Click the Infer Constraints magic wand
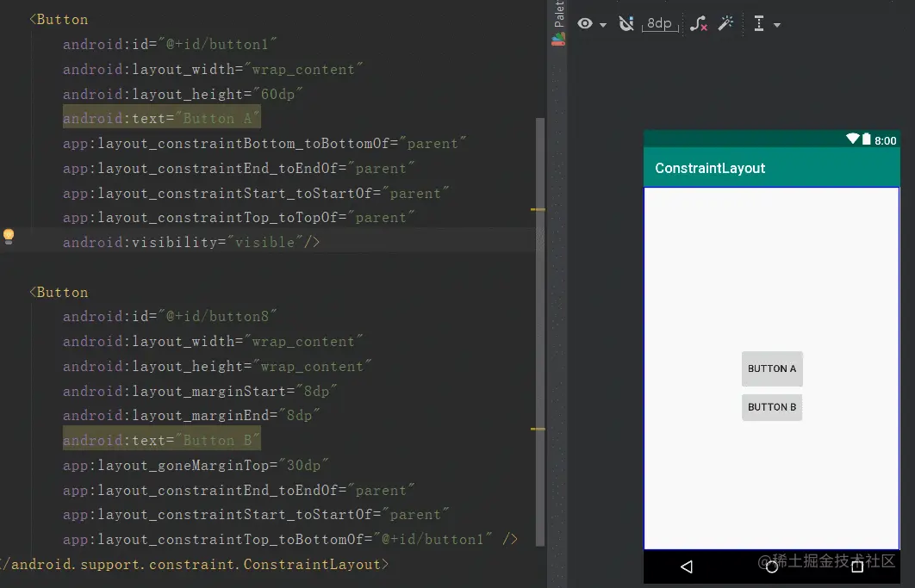 [x=725, y=23]
